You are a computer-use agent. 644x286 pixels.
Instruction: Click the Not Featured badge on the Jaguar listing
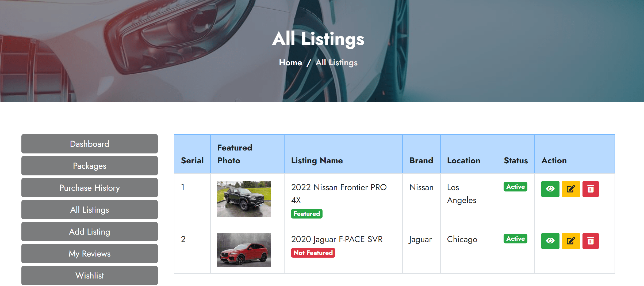tap(313, 253)
